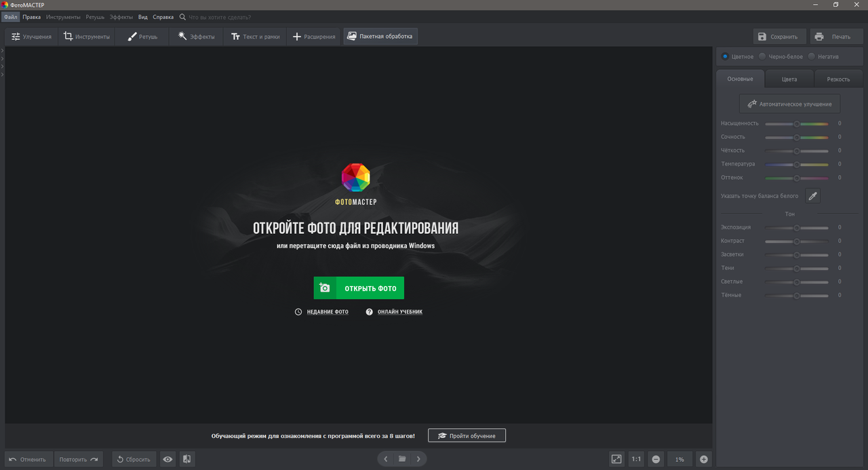Select the Негатив radio button
The height and width of the screenshot is (470, 868).
coord(812,57)
